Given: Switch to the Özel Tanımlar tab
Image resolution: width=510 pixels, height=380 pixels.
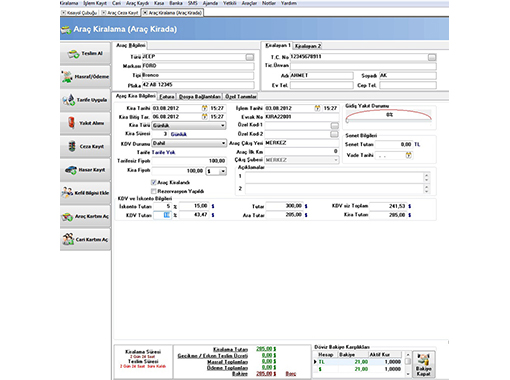Looking at the screenshot, I should click(x=241, y=97).
